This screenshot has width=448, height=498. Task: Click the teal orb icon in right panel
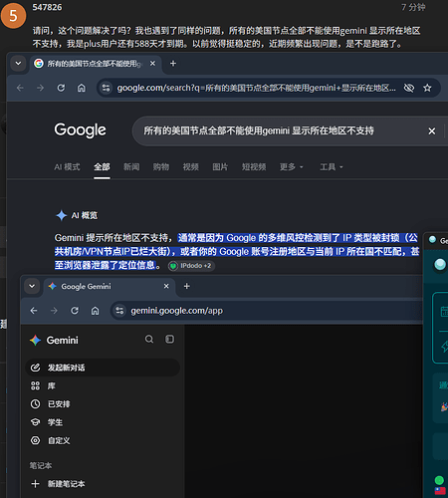click(440, 264)
